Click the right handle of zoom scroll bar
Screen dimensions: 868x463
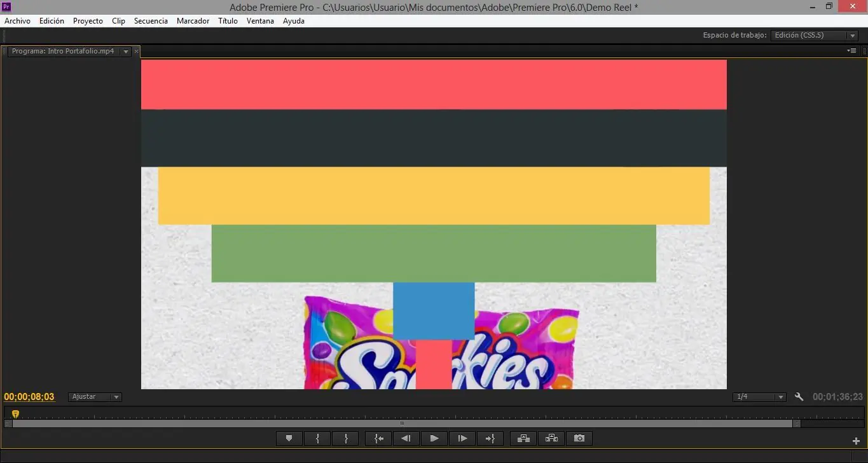797,424
